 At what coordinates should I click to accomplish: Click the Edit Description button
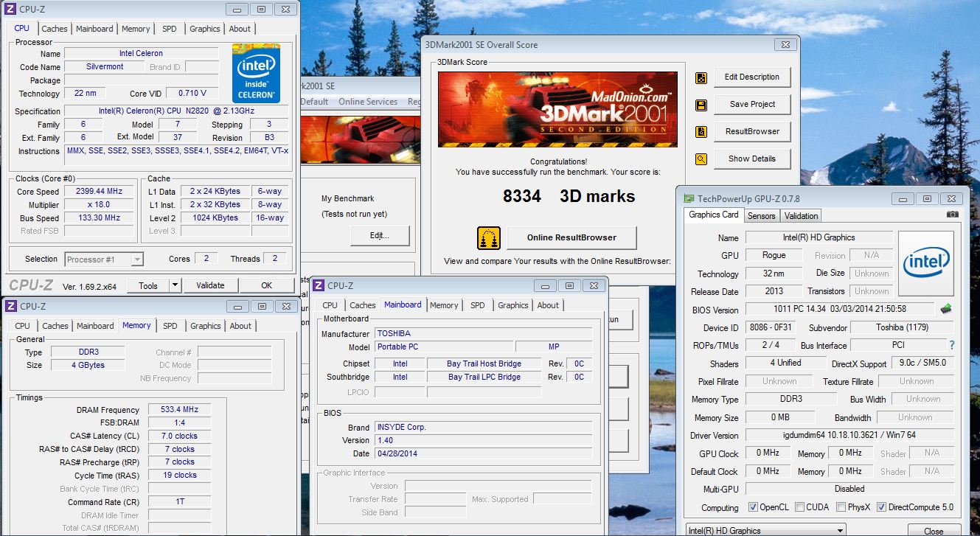pos(751,77)
